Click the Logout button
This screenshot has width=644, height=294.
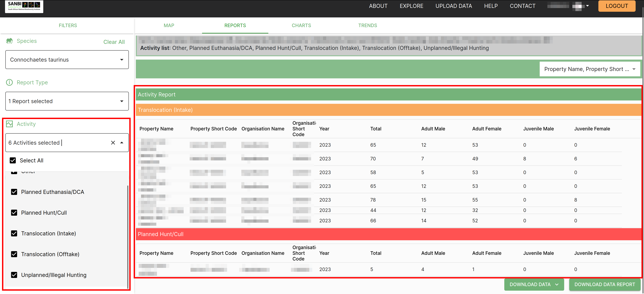617,6
